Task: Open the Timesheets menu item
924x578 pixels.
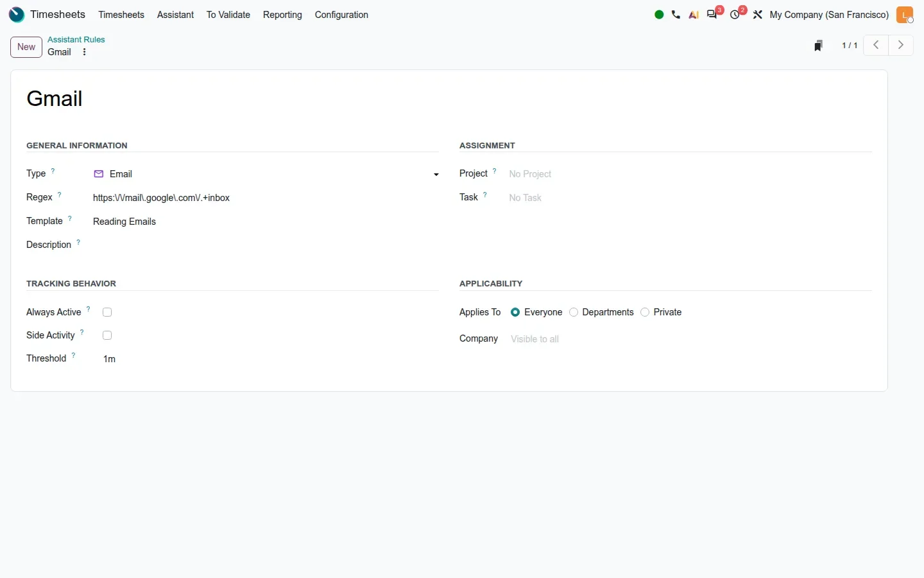Action: click(121, 15)
